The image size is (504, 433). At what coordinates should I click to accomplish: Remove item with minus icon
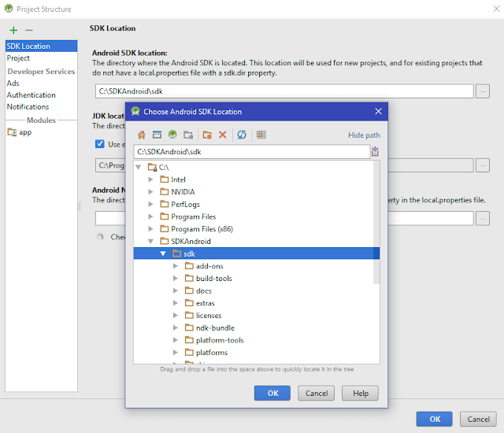29,30
